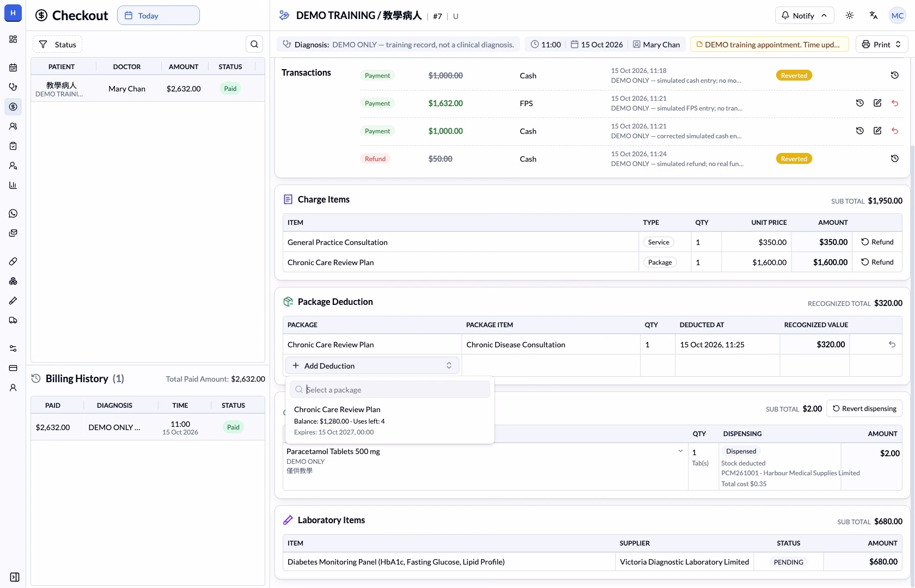Select the patient row for Mary Chan
Image resolution: width=915 pixels, height=588 pixels.
[148, 89]
